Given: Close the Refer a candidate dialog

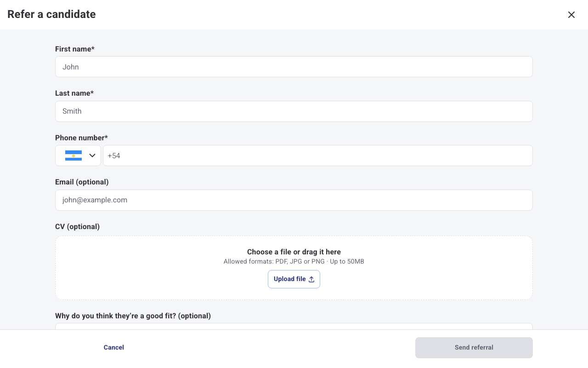Looking at the screenshot, I should (x=571, y=15).
